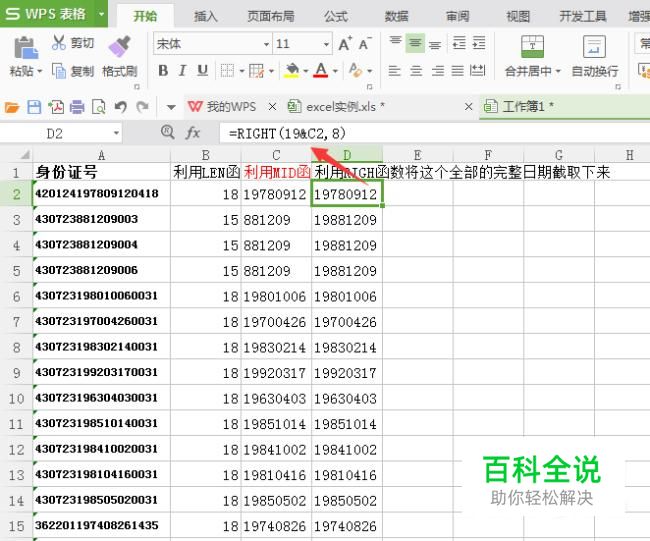Toggle italic formatting
This screenshot has width=650, height=541.
click(x=182, y=71)
